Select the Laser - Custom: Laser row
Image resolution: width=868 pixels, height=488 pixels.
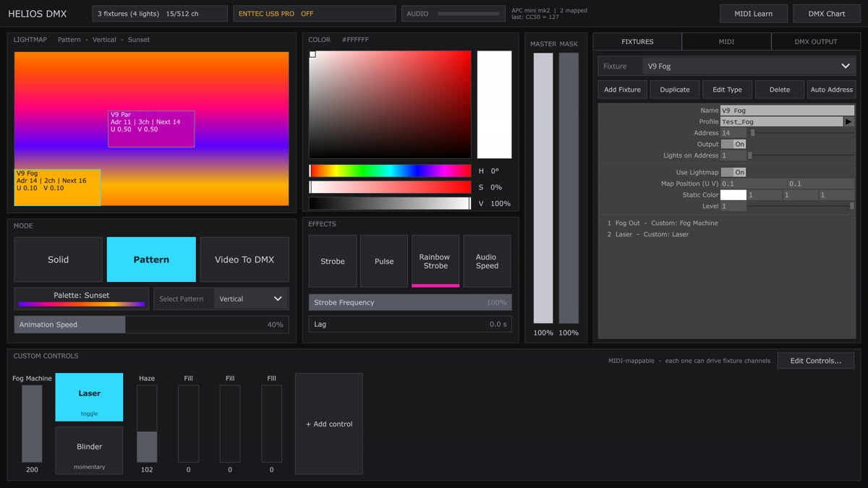tap(648, 234)
